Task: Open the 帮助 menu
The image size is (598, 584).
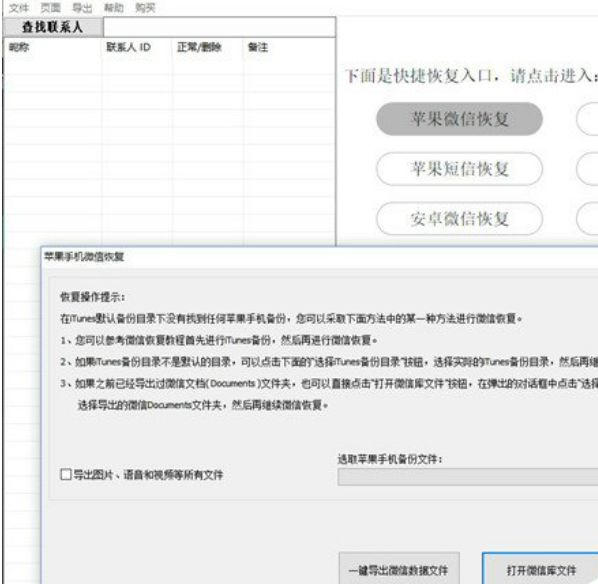Action: [x=114, y=8]
